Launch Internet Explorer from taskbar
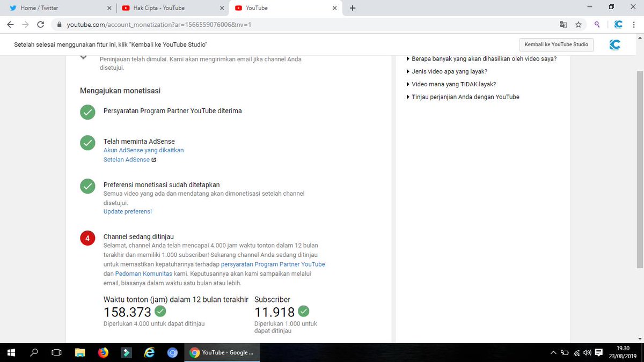This screenshot has height=362, width=644. tap(149, 352)
